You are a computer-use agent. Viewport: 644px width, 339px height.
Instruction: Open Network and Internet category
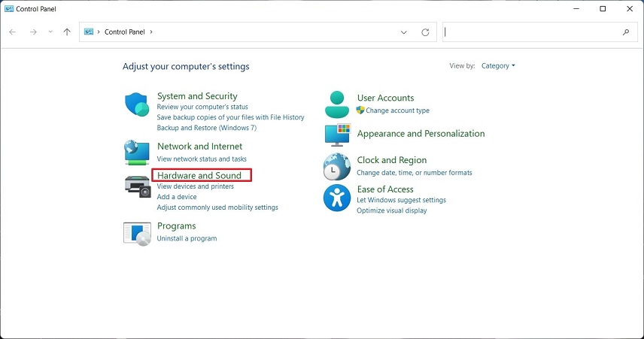coord(199,147)
